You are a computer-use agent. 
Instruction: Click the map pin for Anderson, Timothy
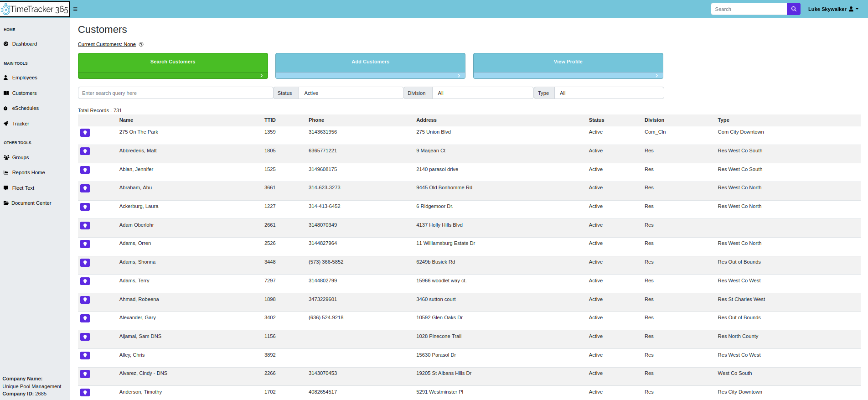85,393
